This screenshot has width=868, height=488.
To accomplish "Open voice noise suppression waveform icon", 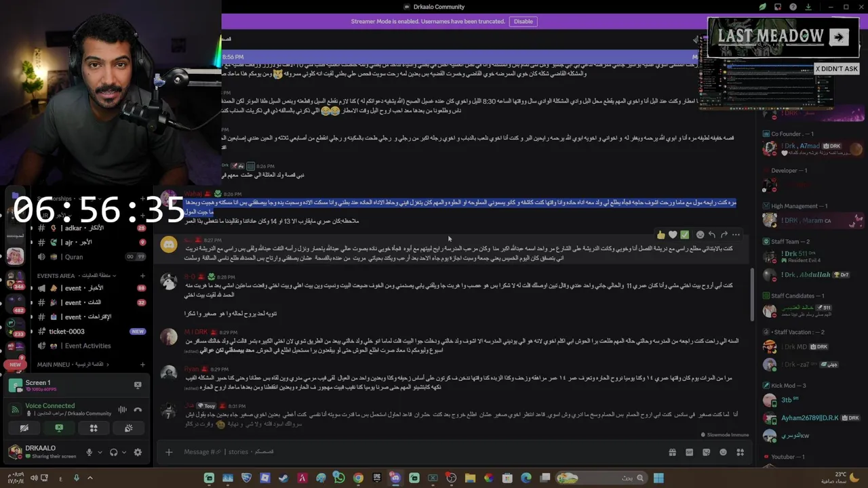I will (123, 409).
